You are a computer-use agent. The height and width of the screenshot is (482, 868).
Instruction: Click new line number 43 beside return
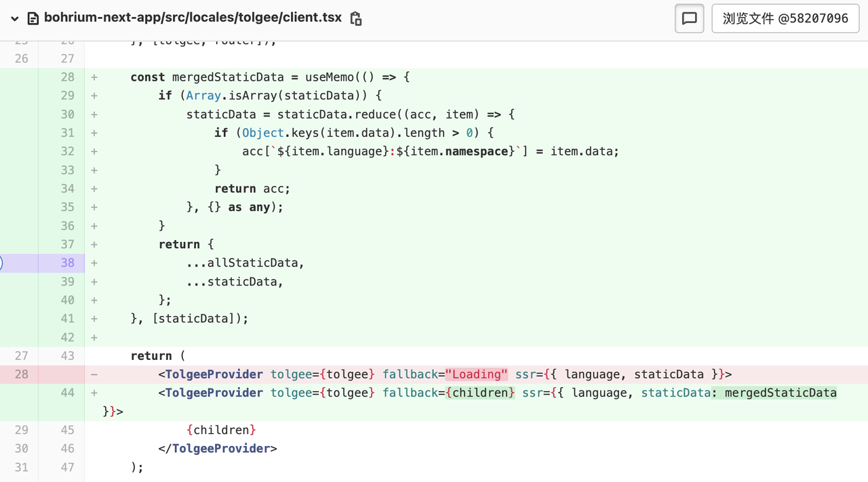click(67, 356)
